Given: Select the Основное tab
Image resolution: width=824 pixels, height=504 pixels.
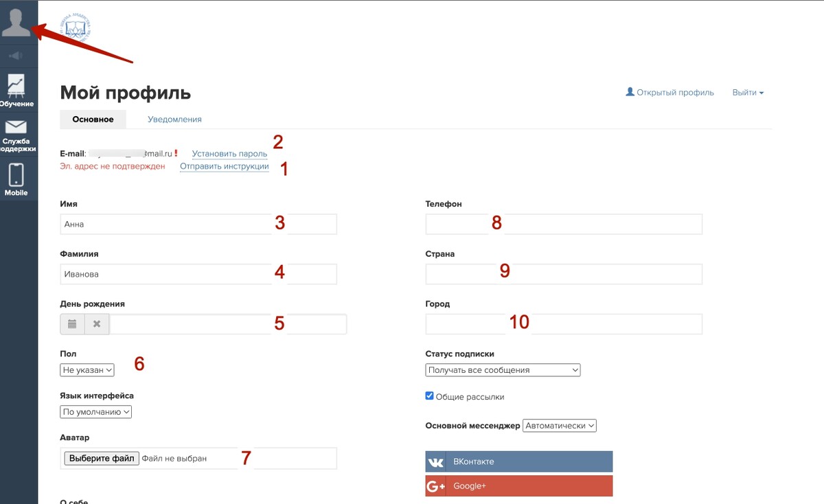Looking at the screenshot, I should coord(93,119).
